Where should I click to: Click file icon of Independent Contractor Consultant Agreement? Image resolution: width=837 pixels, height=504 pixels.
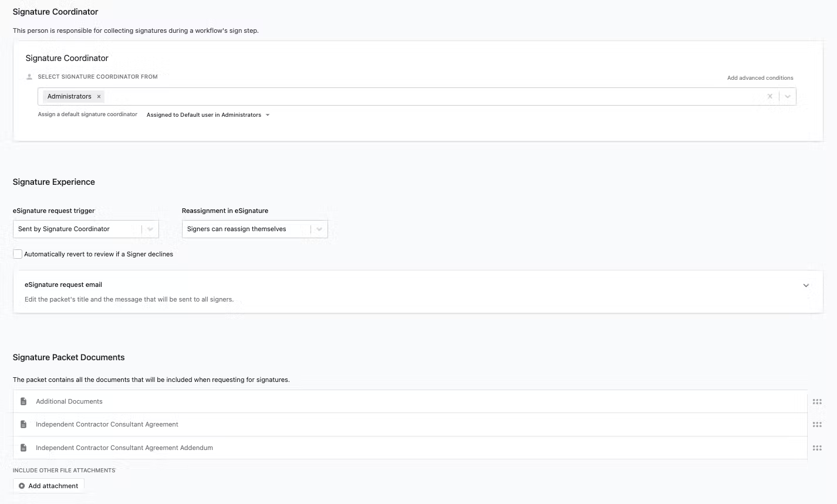point(23,424)
